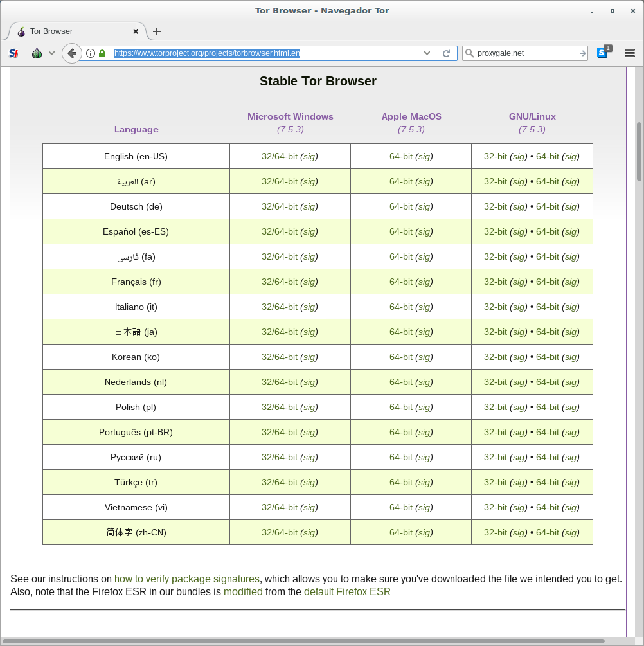Image resolution: width=644 pixels, height=646 pixels.
Task: Open the Tor onion button
Action: 37,53
